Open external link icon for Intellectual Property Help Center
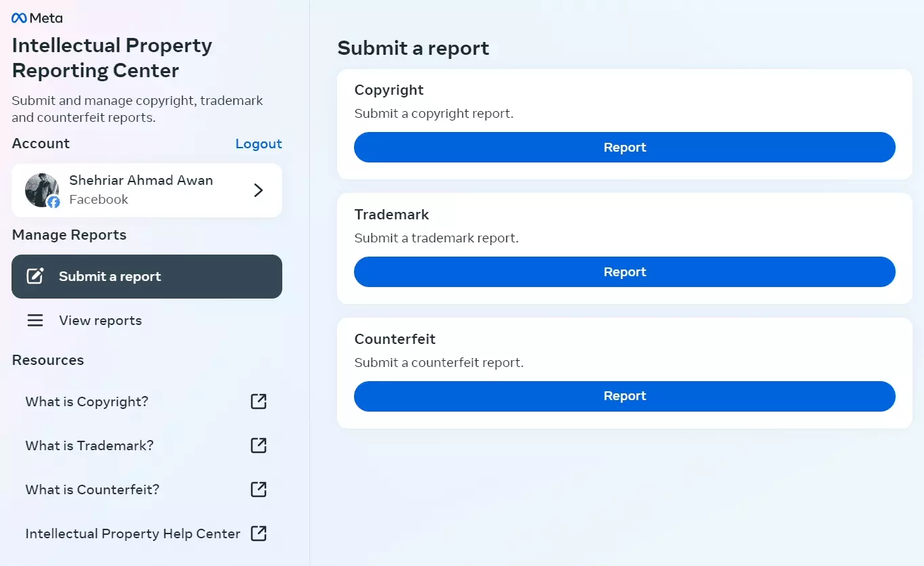 click(259, 534)
